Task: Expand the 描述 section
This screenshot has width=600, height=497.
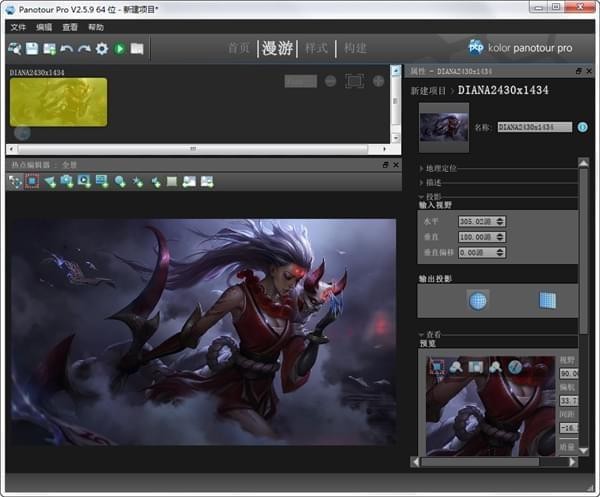Action: tap(435, 183)
